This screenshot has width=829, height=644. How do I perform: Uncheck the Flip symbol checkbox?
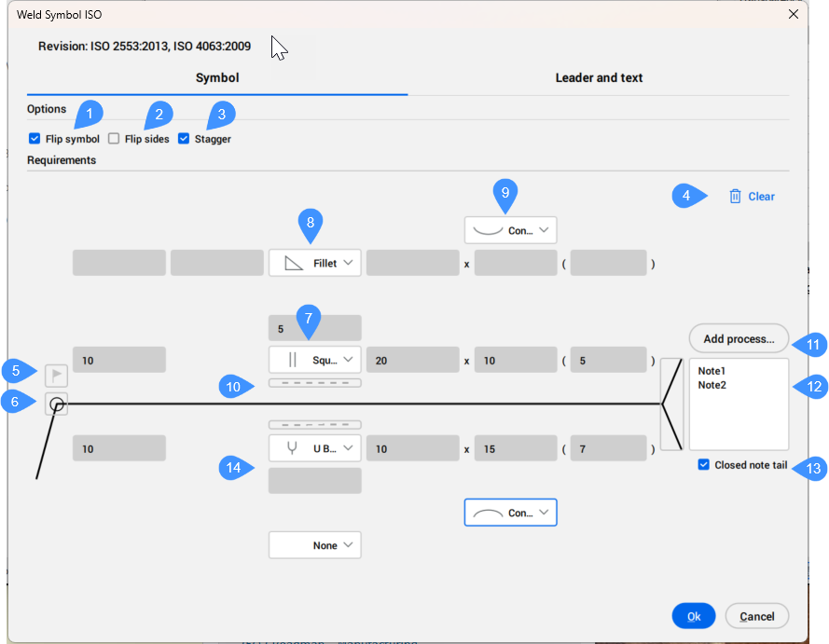click(35, 139)
